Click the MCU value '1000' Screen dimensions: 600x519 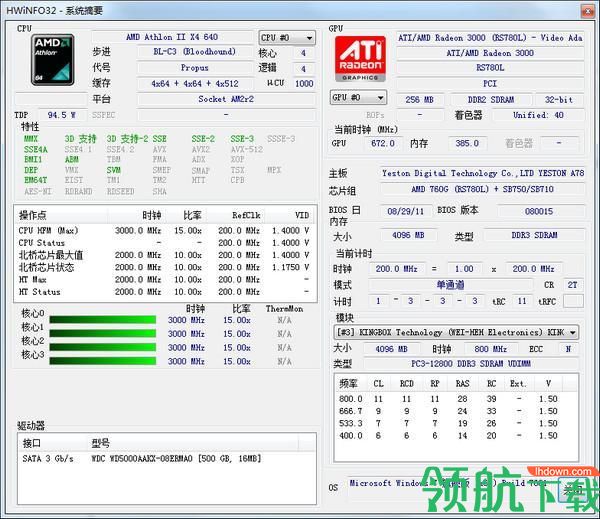click(x=304, y=83)
